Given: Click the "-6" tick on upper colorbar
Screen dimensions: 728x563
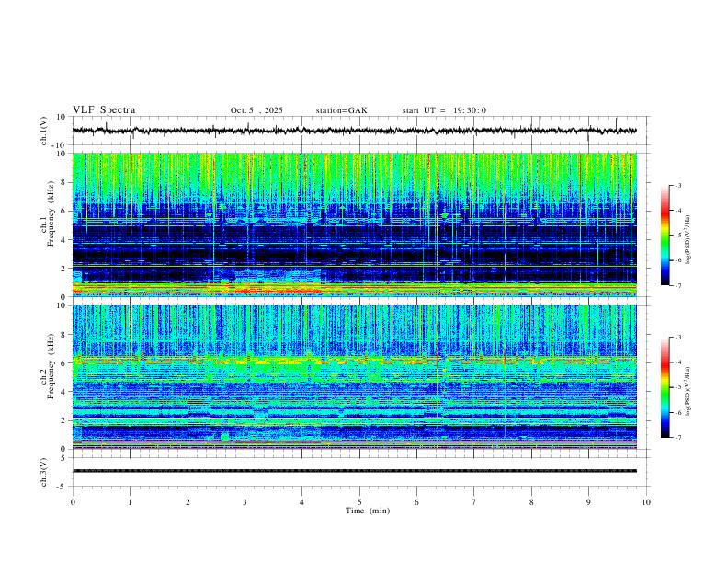Looking at the screenshot, I should click(x=677, y=260).
